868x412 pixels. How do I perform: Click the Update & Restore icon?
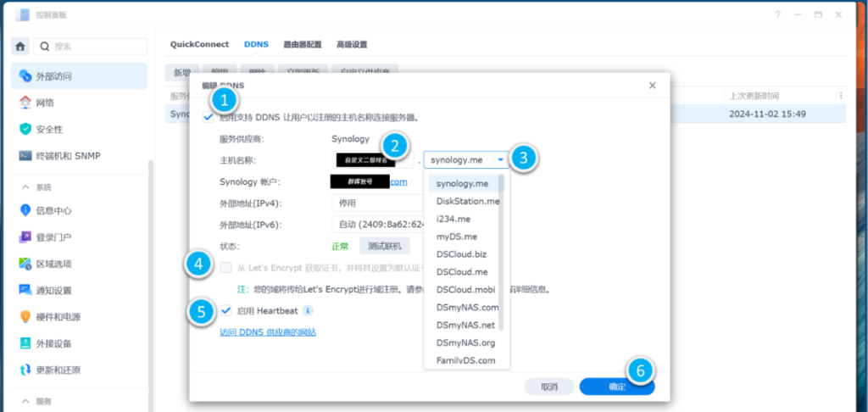tap(25, 370)
